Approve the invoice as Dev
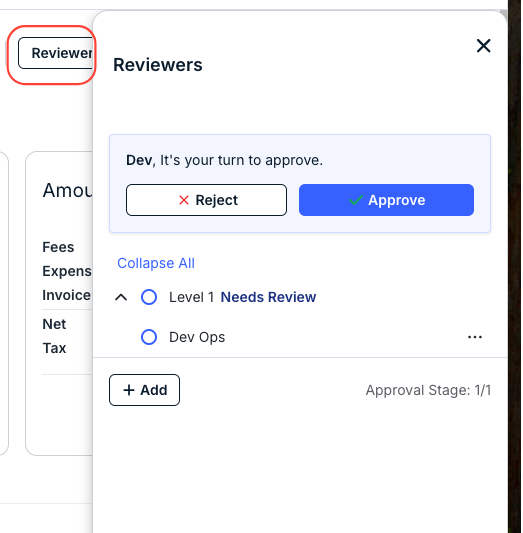Viewport: 523px width, 533px height. (x=386, y=200)
